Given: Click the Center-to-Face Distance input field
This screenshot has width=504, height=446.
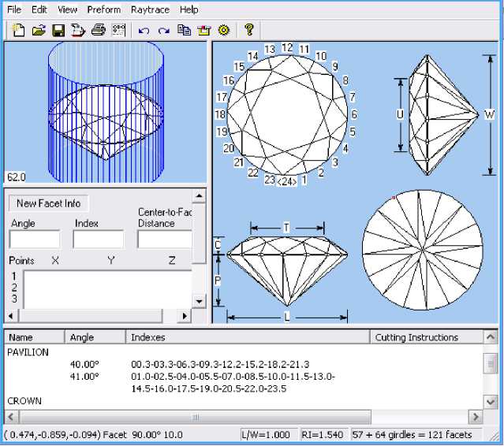Looking at the screenshot, I should [x=164, y=239].
